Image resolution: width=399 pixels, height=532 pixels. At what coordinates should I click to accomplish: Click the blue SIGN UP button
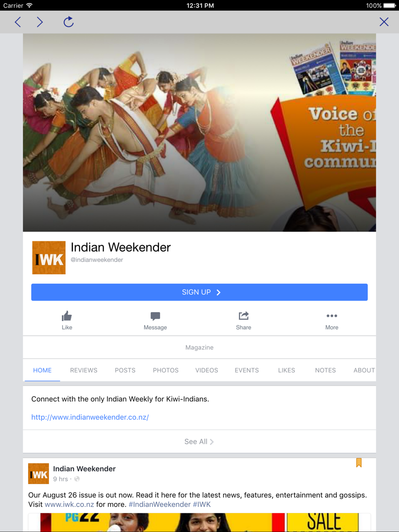(x=199, y=292)
